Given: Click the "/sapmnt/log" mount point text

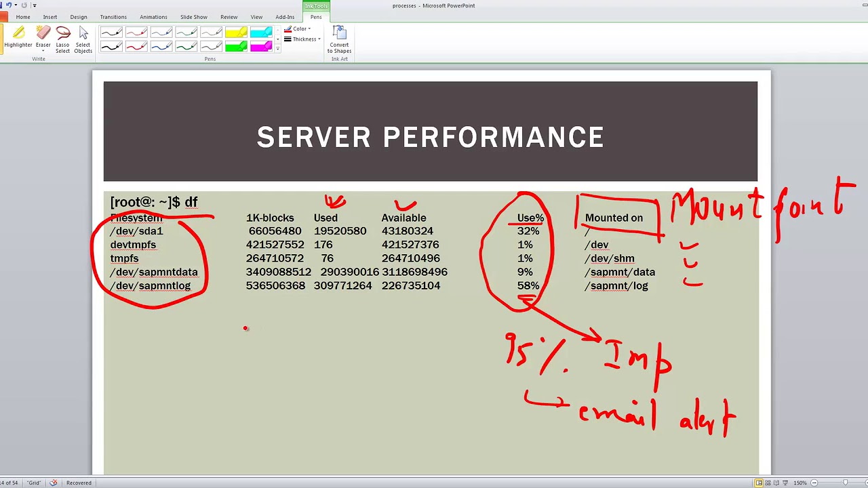Looking at the screenshot, I should click(x=616, y=285).
